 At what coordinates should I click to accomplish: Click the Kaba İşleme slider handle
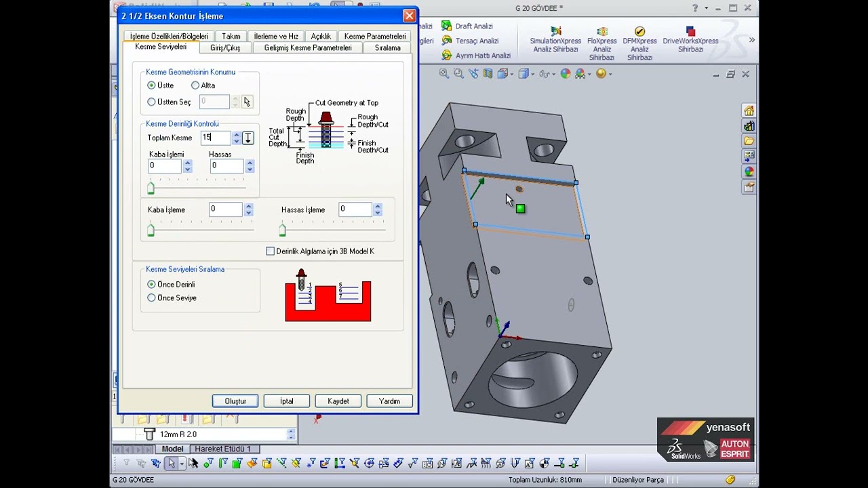(151, 230)
